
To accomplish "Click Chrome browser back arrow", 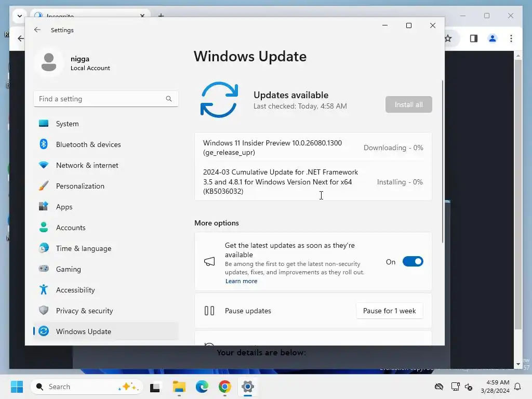I will 21,38.
